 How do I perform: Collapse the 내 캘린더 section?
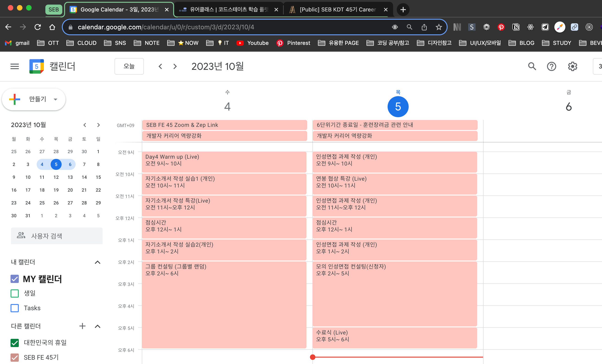pos(98,262)
